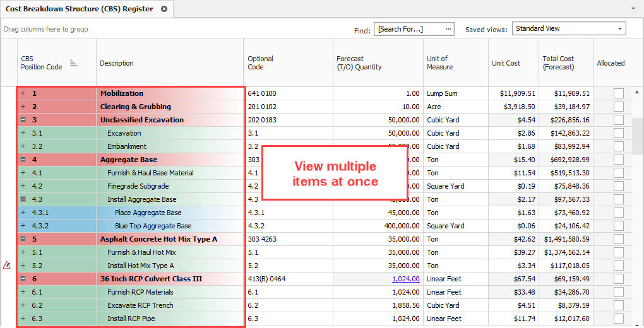Toggle Allocated checkbox for Aggregate Base row
The height and width of the screenshot is (328, 644).
point(618,160)
